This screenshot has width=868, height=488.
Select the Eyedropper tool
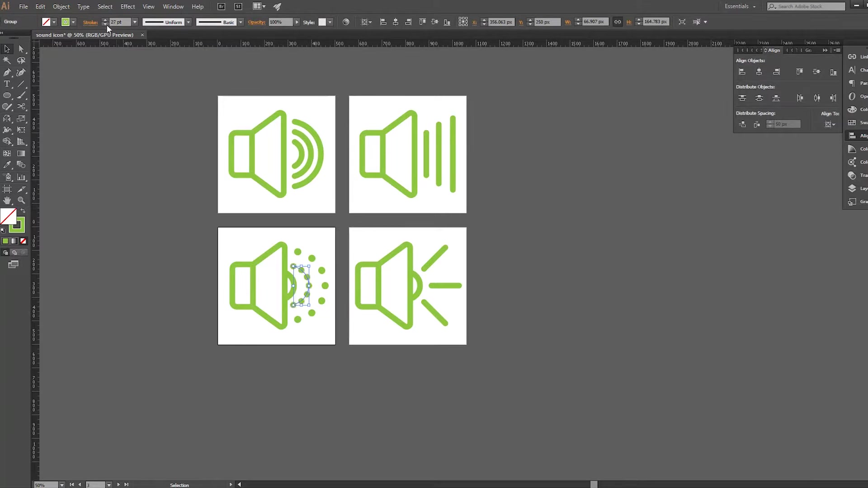click(7, 165)
